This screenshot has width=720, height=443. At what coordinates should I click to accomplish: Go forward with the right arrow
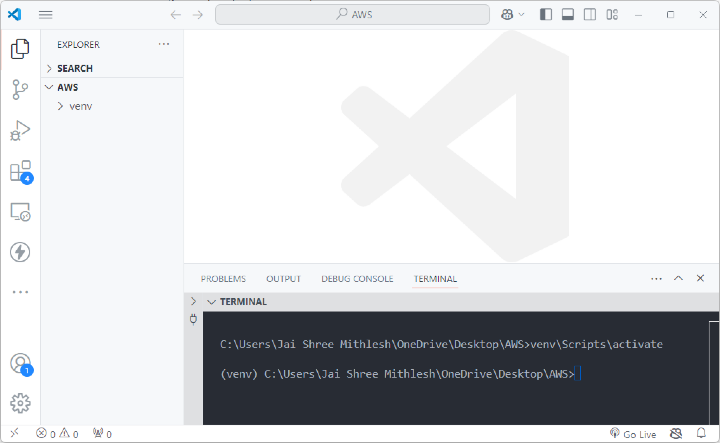(197, 15)
